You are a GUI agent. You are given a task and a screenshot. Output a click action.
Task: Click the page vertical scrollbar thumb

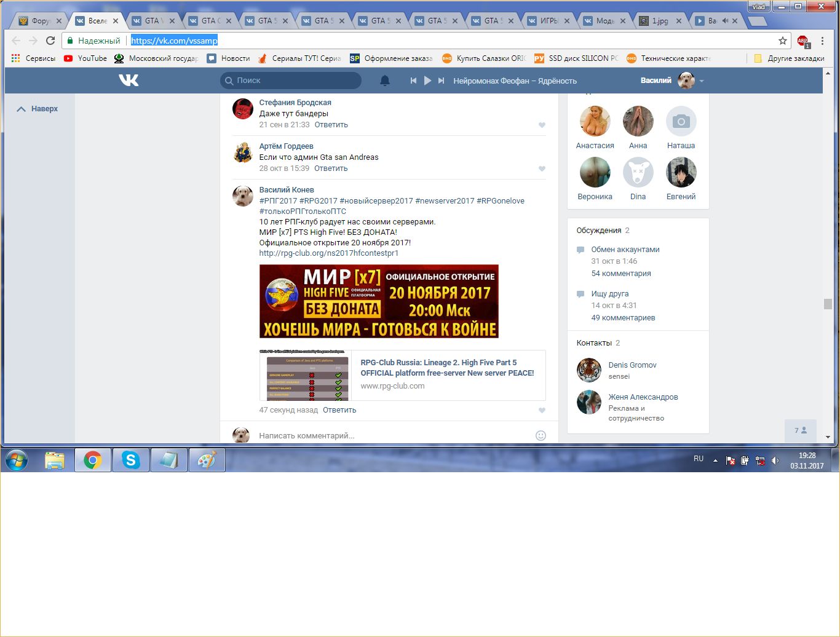tap(828, 304)
